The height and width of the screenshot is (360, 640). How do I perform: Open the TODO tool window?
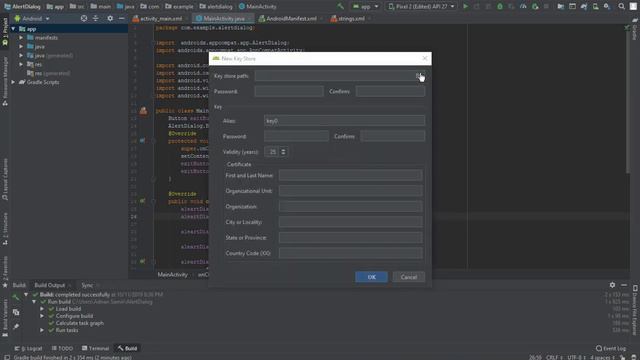pos(62,349)
